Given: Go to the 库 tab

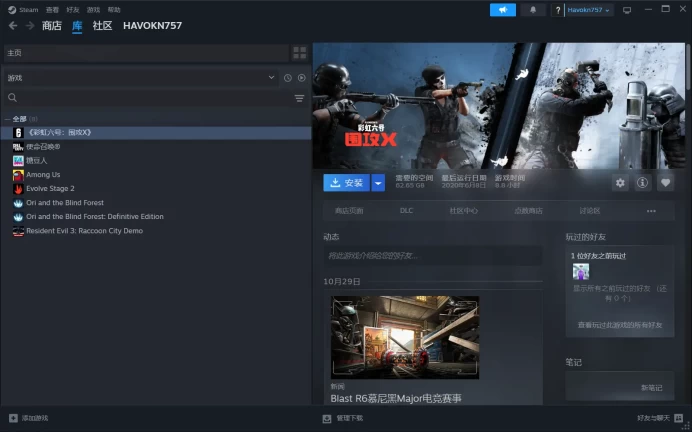Looking at the screenshot, I should [77, 26].
